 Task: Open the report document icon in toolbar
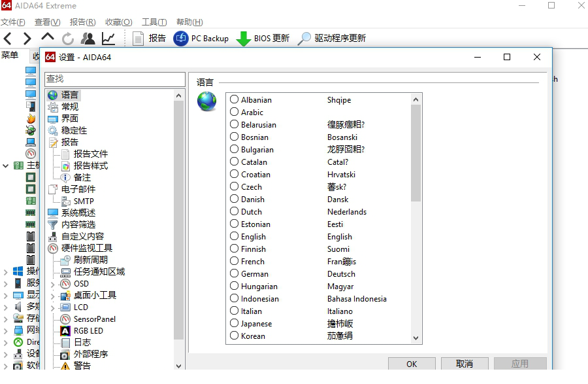(x=139, y=39)
